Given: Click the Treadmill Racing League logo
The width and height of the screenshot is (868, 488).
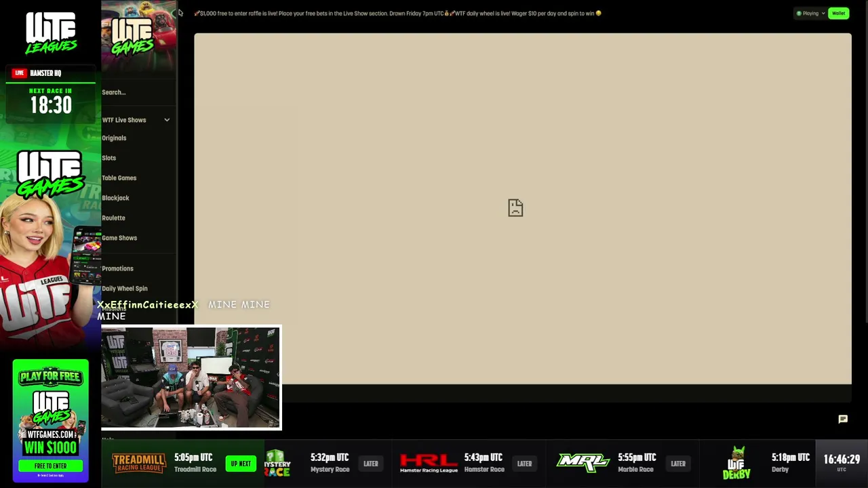Looking at the screenshot, I should coord(139,463).
